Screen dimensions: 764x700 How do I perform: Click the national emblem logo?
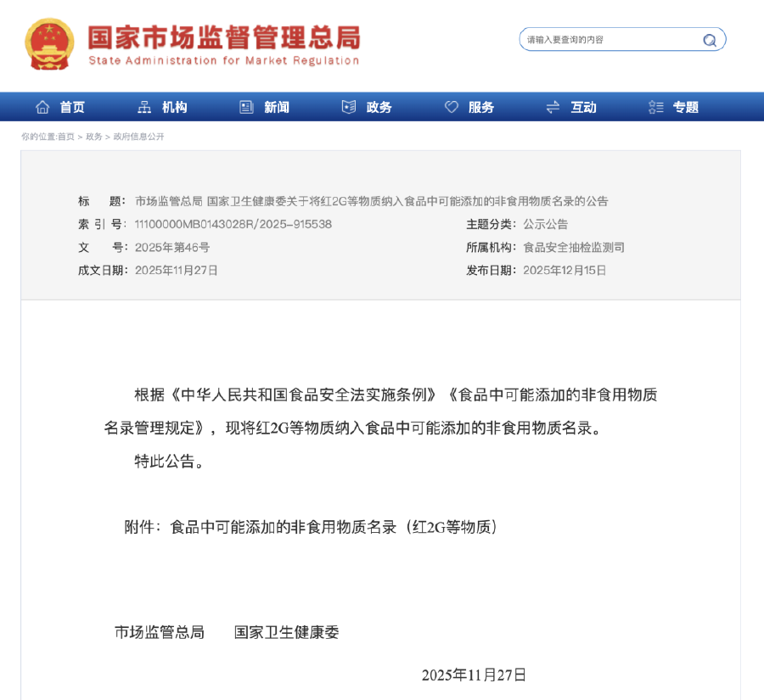49,43
